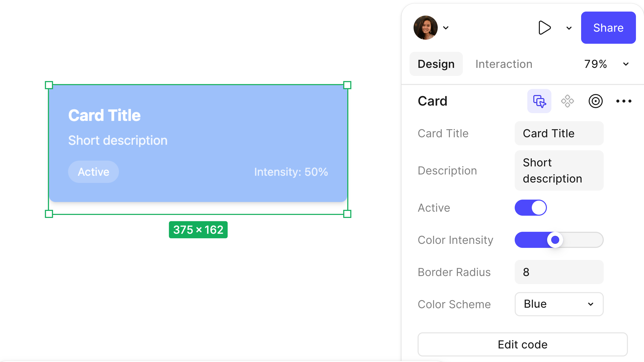Click the diamond component icon in the Card panel
Image resolution: width=644 pixels, height=362 pixels.
point(568,101)
